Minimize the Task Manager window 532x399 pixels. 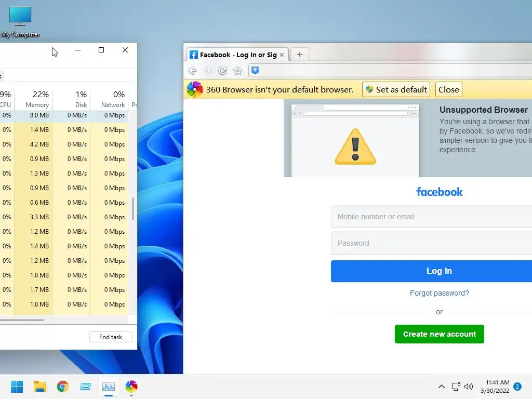pyautogui.click(x=78, y=50)
